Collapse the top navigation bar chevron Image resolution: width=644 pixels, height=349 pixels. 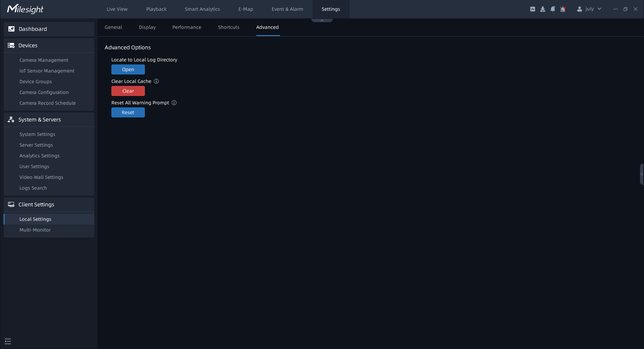tap(322, 20)
